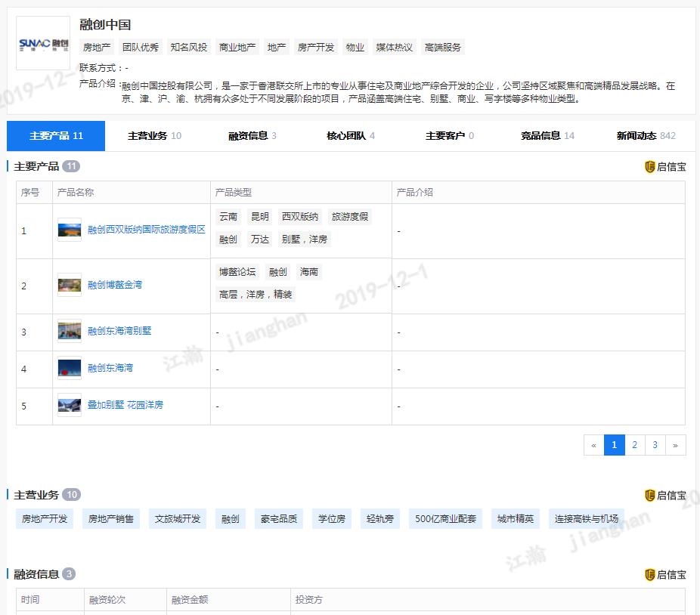Click the 城市精英 business tag
The image size is (700, 615).
point(516,518)
